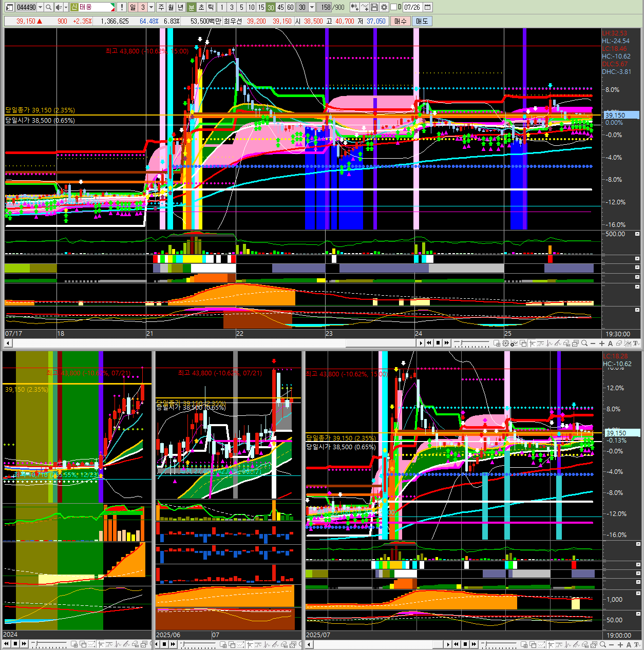This screenshot has height=650, width=644.
Task: Open dropdown arrow beside the pink 3 field
Action: (151, 7)
